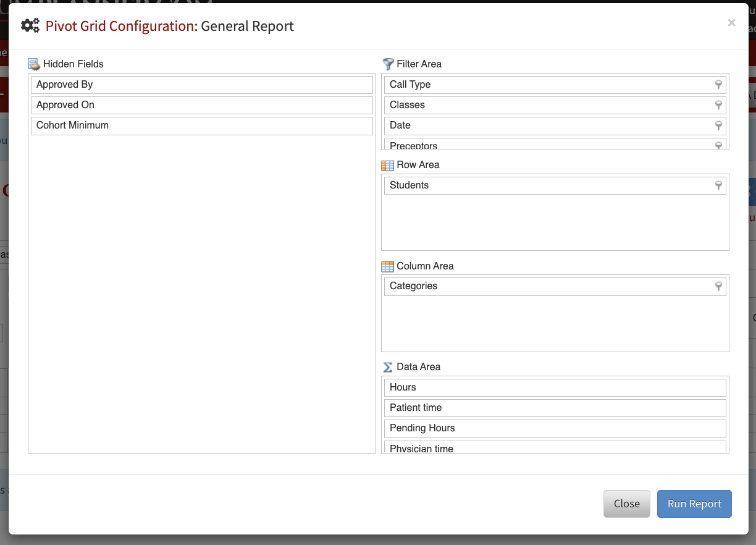This screenshot has height=545, width=756.
Task: Select the Hours data field
Action: tap(555, 387)
